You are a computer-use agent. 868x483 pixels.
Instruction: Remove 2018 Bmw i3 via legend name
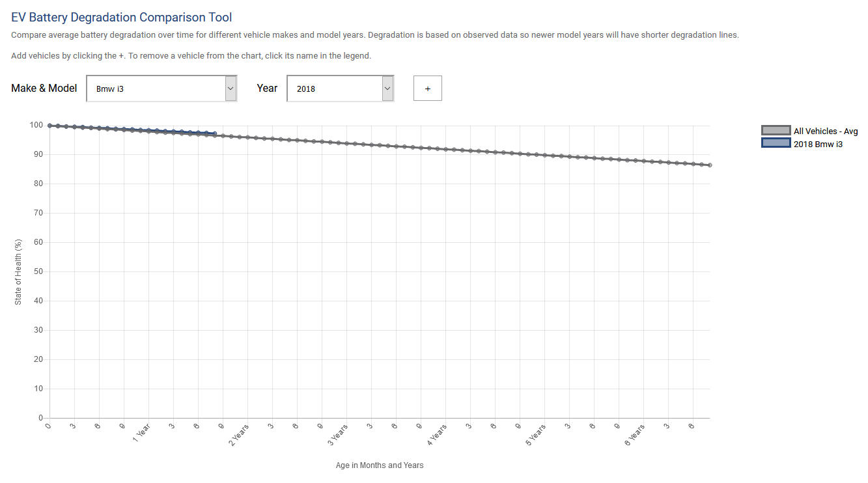pyautogui.click(x=818, y=144)
